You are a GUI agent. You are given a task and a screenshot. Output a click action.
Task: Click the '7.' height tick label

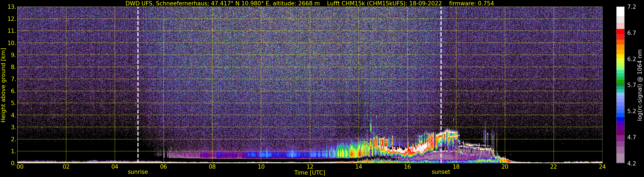[13, 79]
